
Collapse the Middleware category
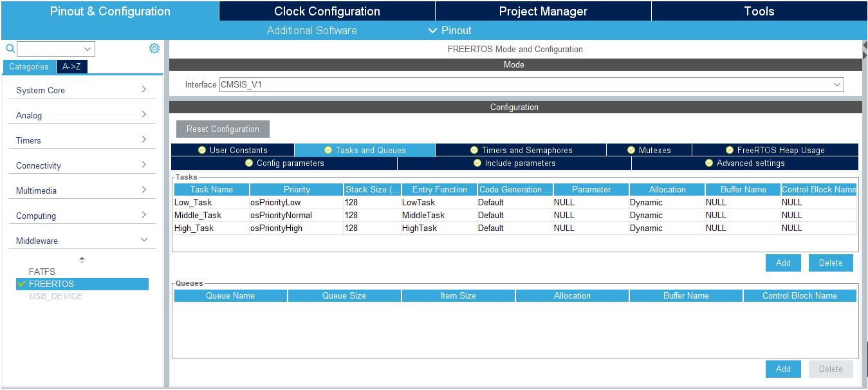click(x=82, y=241)
